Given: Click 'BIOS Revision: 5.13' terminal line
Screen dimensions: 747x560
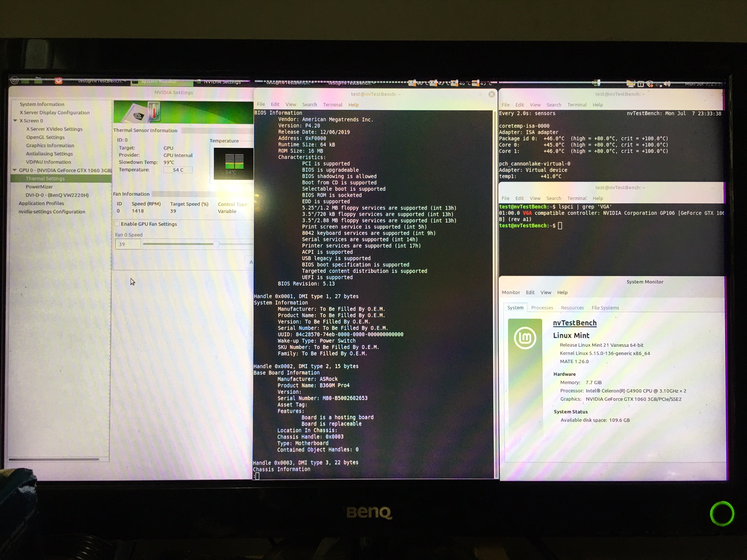Looking at the screenshot, I should [306, 284].
